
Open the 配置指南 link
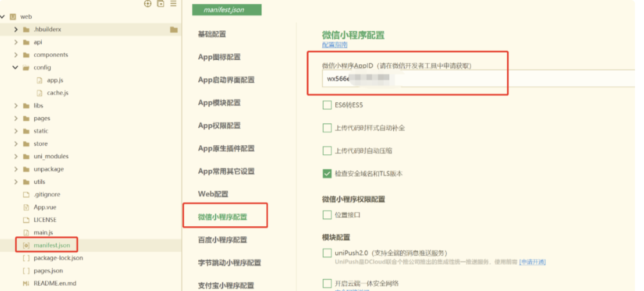(335, 45)
